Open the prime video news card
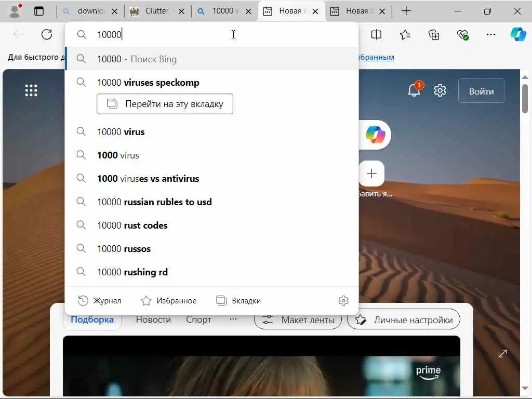Screen dimensions: 532x399 (261, 366)
